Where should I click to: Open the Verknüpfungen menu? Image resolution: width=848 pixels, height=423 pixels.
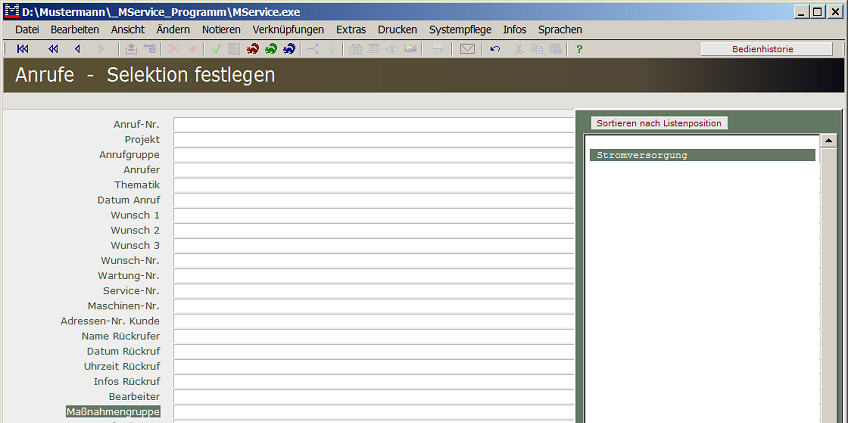[x=288, y=30]
